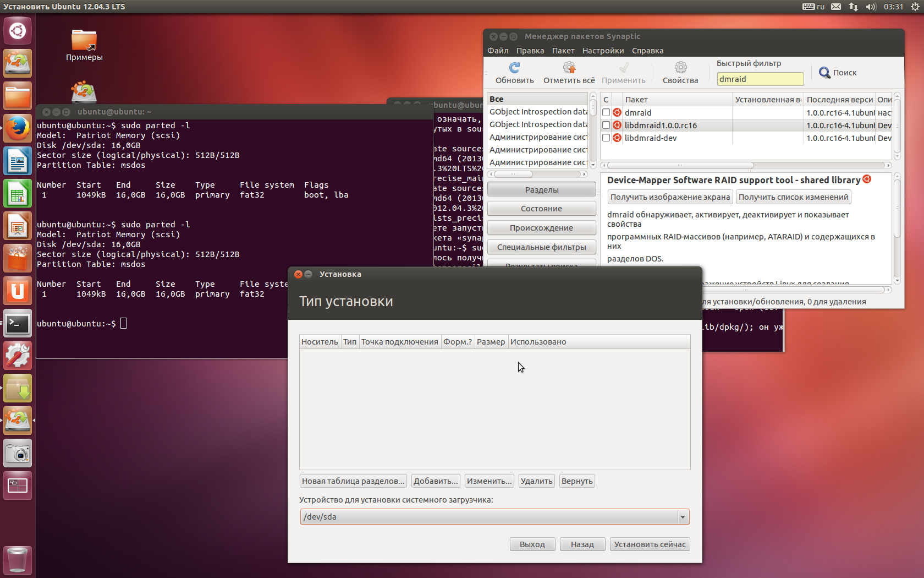Mark the dmraid package checkbox
924x578 pixels.
(x=606, y=112)
